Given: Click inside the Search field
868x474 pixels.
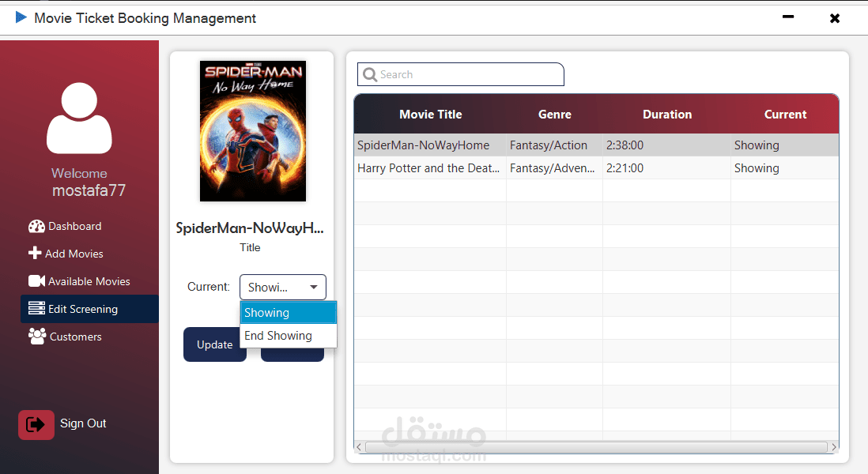Looking at the screenshot, I should (x=461, y=74).
